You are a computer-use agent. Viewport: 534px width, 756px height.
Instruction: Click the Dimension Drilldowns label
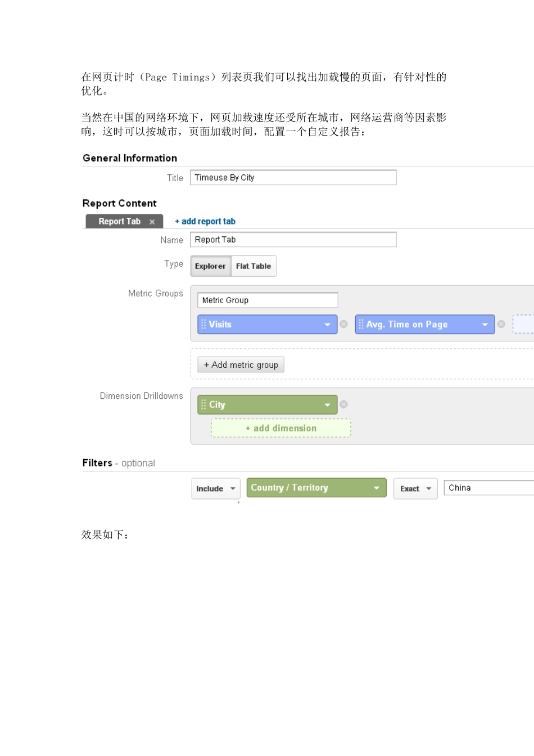(x=142, y=396)
